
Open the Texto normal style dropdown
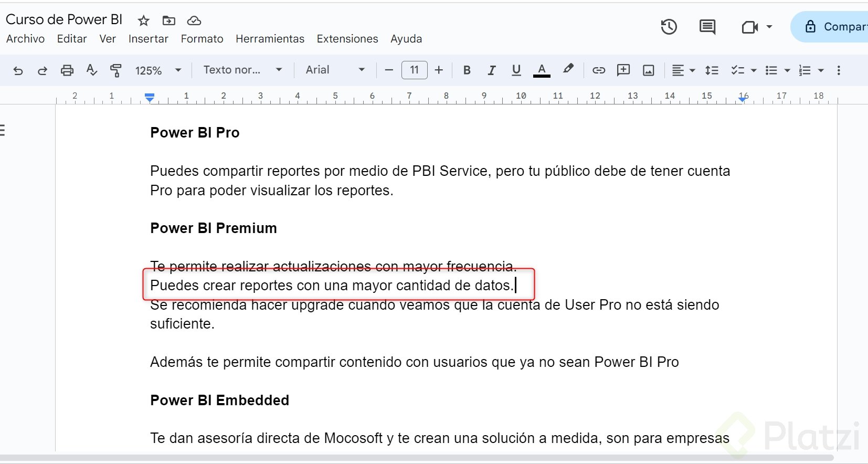[x=243, y=70]
